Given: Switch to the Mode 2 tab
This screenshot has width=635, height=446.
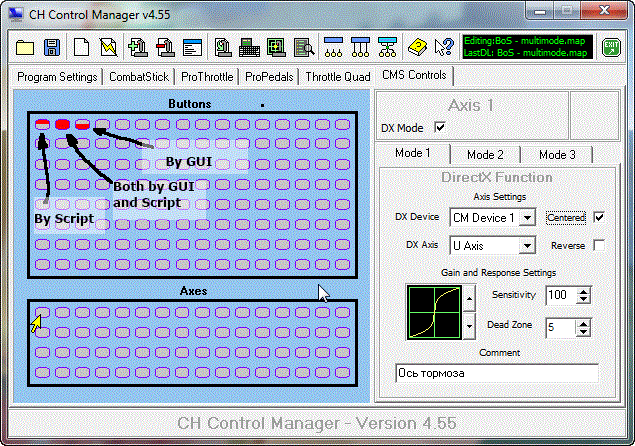Looking at the screenshot, I should click(x=485, y=155).
